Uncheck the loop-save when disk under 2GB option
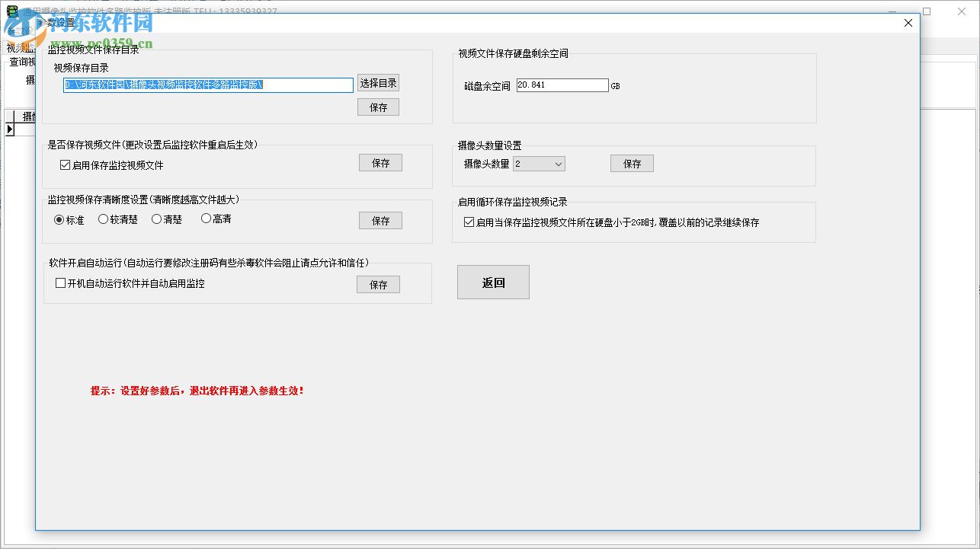This screenshot has width=980, height=549. tap(469, 222)
